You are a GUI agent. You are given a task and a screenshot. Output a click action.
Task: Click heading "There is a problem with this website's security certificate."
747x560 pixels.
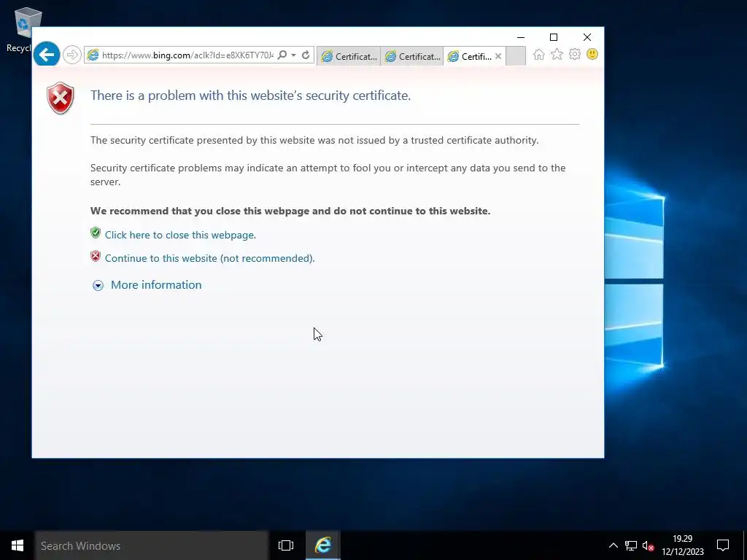click(251, 96)
